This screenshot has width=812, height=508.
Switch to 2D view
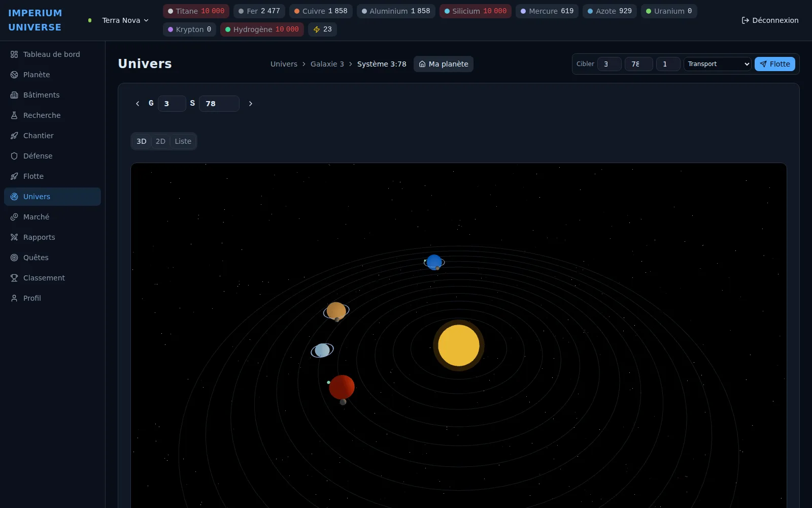(x=160, y=141)
